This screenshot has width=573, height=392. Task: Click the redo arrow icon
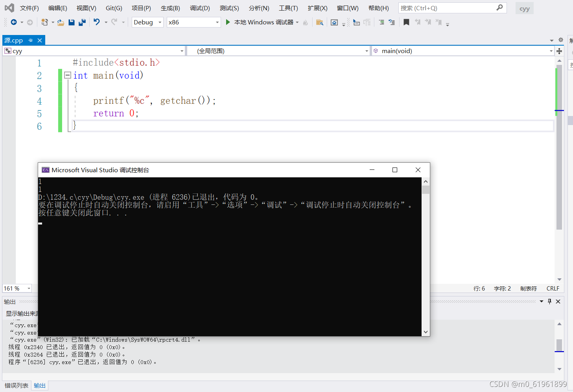(114, 22)
